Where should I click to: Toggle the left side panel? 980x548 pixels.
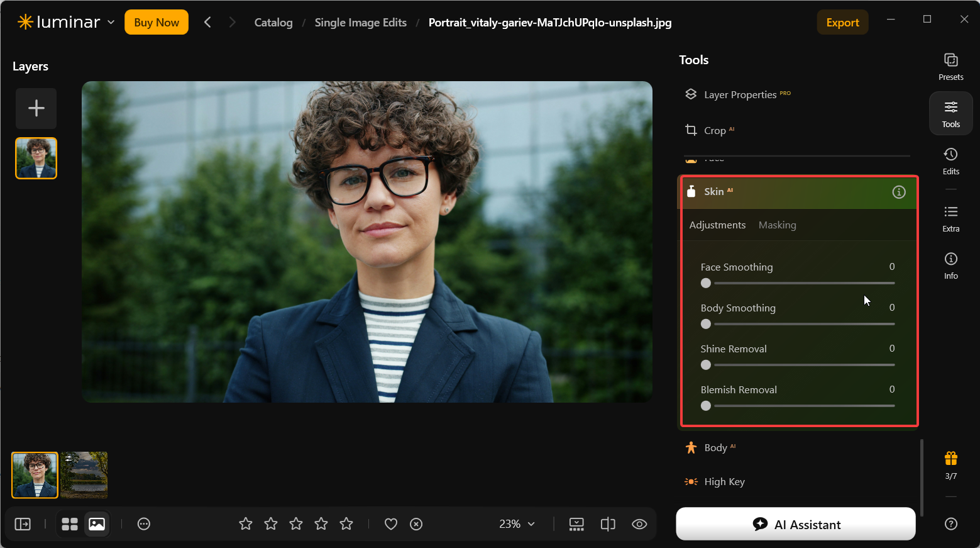click(x=23, y=524)
